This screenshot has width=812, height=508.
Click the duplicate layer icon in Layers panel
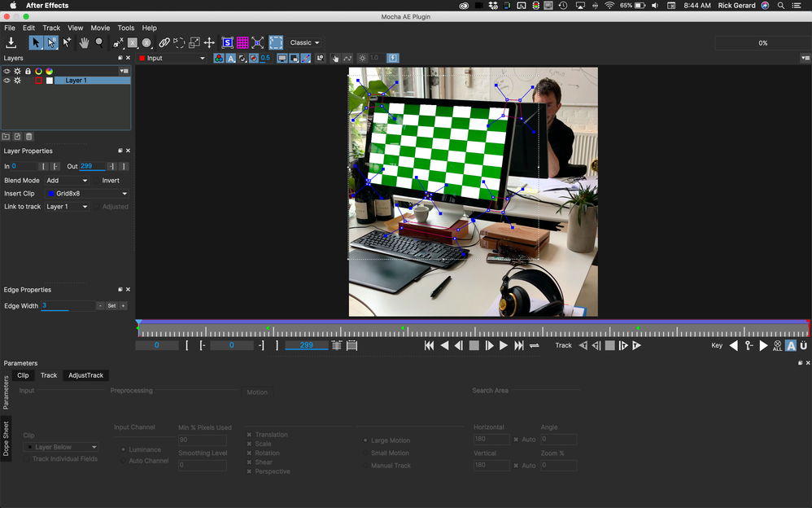[17, 136]
